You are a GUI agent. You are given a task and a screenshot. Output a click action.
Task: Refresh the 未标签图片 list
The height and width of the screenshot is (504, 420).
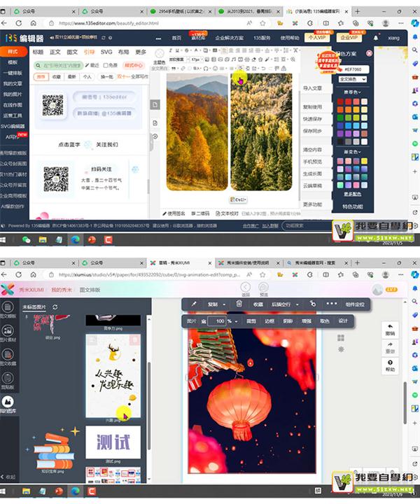(x=55, y=307)
